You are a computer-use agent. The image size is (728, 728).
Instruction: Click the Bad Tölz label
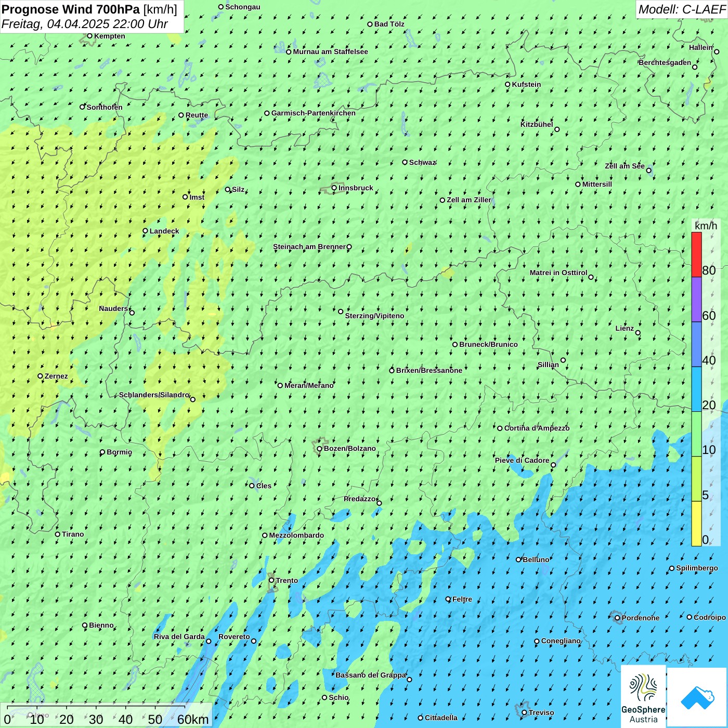click(x=389, y=24)
